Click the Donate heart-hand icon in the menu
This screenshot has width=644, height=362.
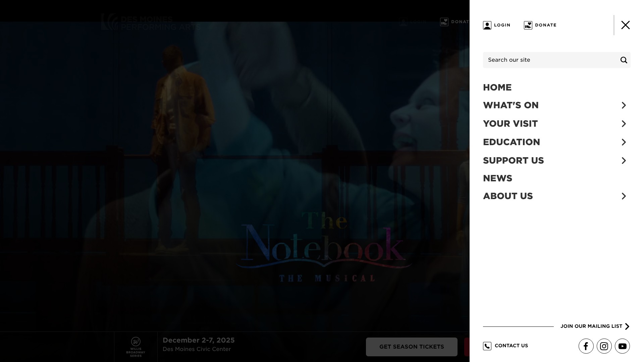(528, 25)
